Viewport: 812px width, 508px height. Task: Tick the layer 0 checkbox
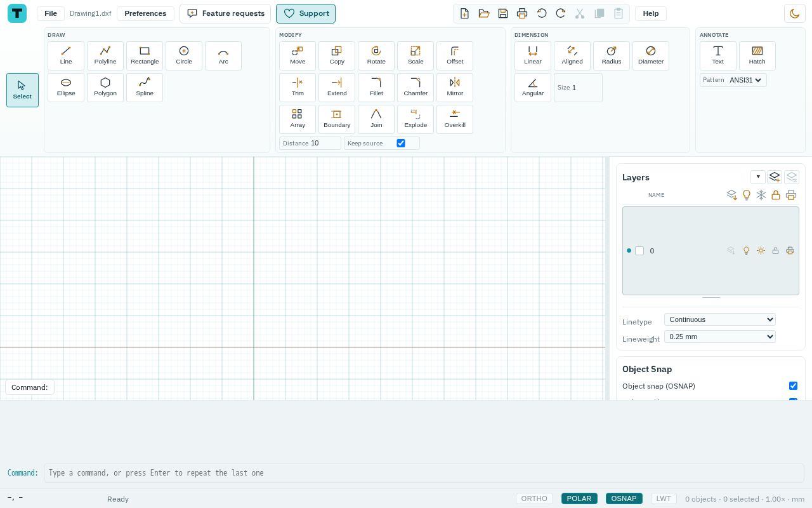[x=639, y=251]
